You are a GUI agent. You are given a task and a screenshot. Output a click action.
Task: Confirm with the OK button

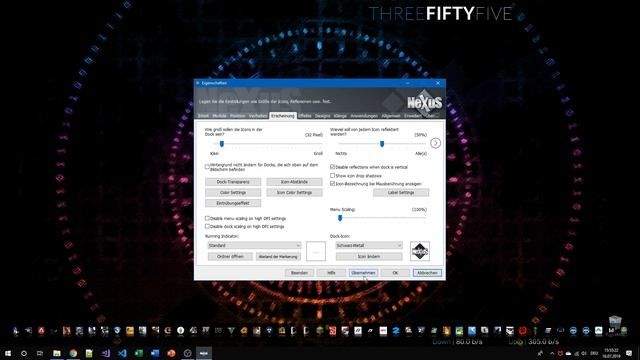[395, 273]
